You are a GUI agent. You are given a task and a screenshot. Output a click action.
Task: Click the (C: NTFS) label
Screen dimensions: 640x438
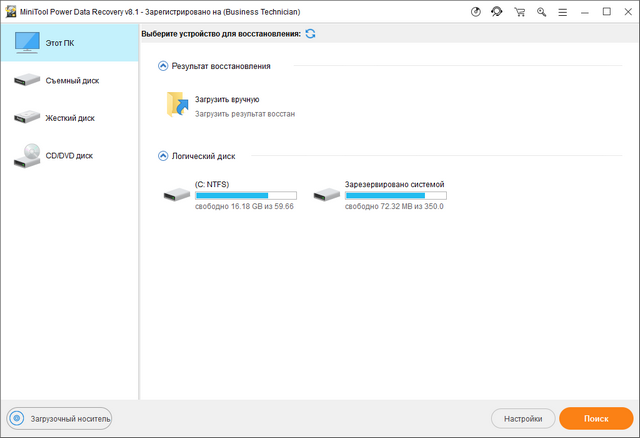(x=212, y=184)
